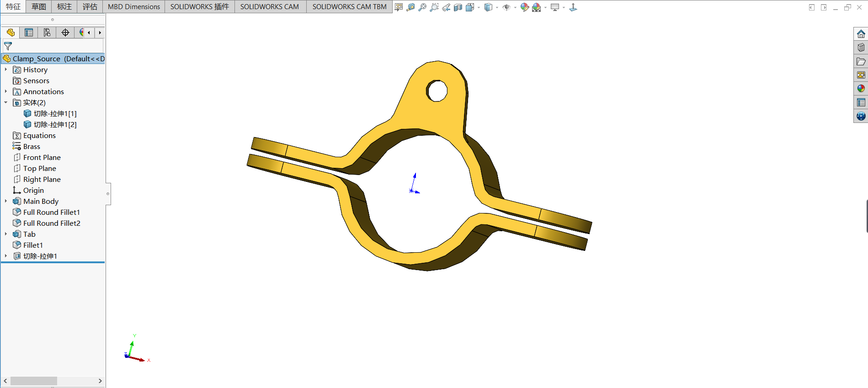Click Edit Appearance color ball with pencil

click(x=524, y=7)
